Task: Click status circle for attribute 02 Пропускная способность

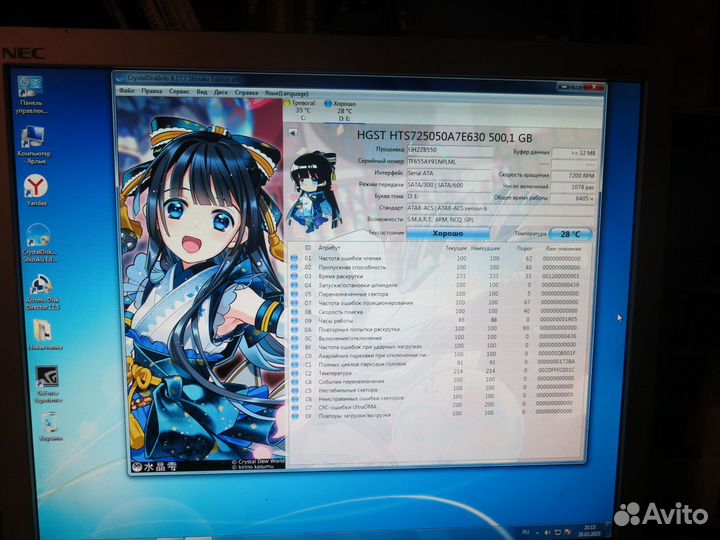Action: [x=294, y=267]
